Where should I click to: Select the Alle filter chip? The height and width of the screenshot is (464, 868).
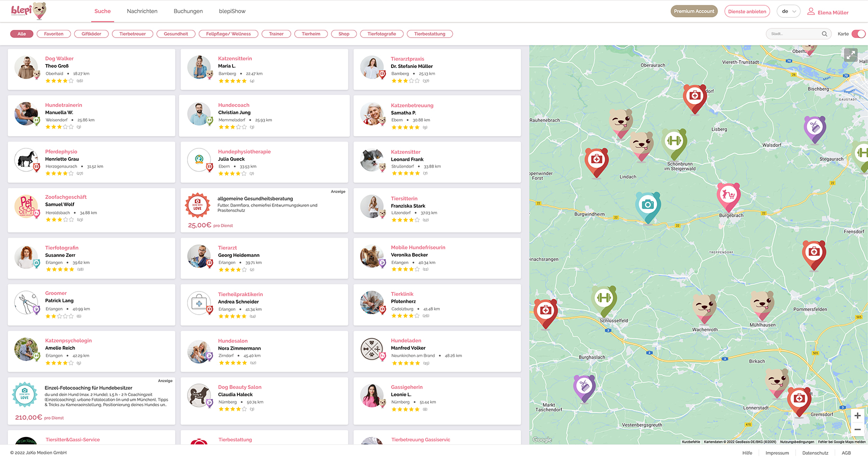click(x=22, y=34)
